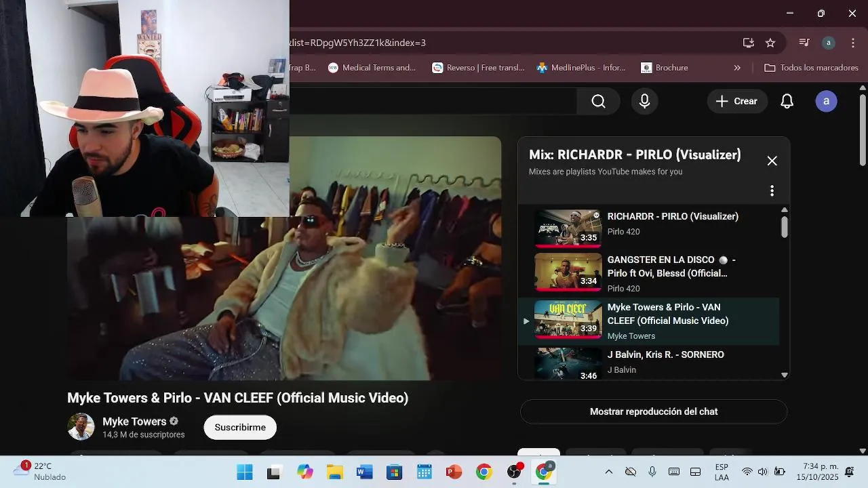Switch ESP LAA input language
The width and height of the screenshot is (868, 488).
click(722, 472)
